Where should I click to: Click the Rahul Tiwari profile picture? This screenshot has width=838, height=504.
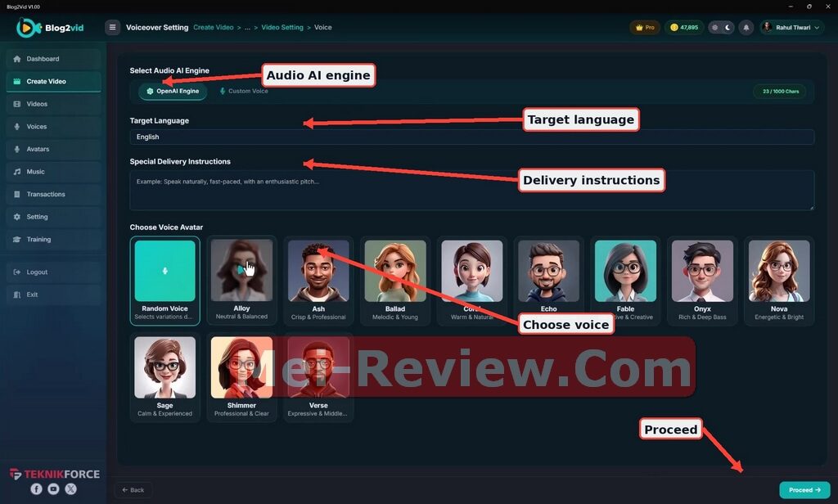pyautogui.click(x=768, y=27)
